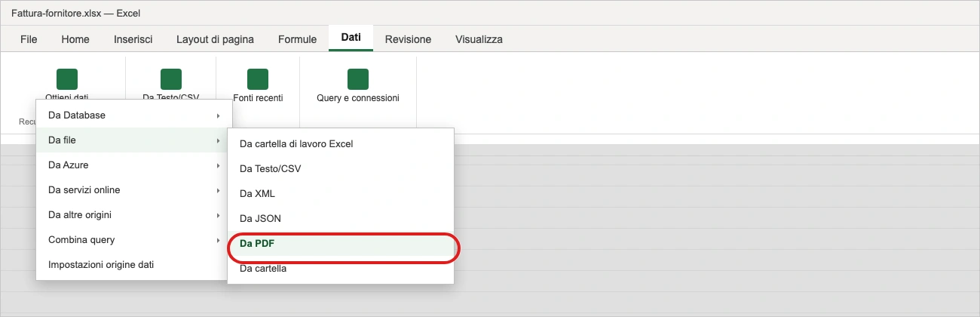This screenshot has height=317, width=980.
Task: Click the arrow beside Da Database
Action: tap(218, 115)
